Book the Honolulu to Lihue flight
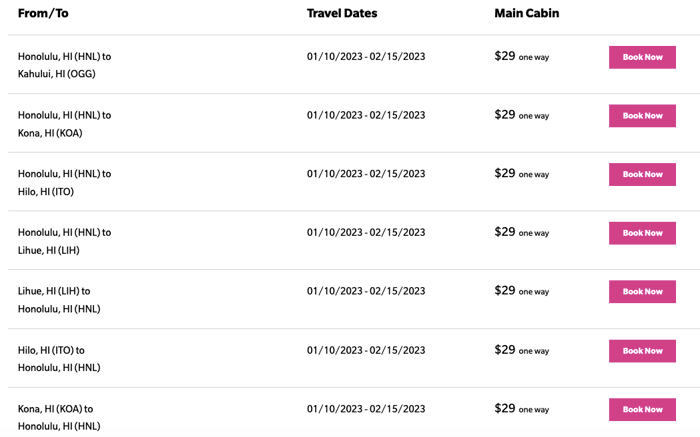 click(x=642, y=233)
